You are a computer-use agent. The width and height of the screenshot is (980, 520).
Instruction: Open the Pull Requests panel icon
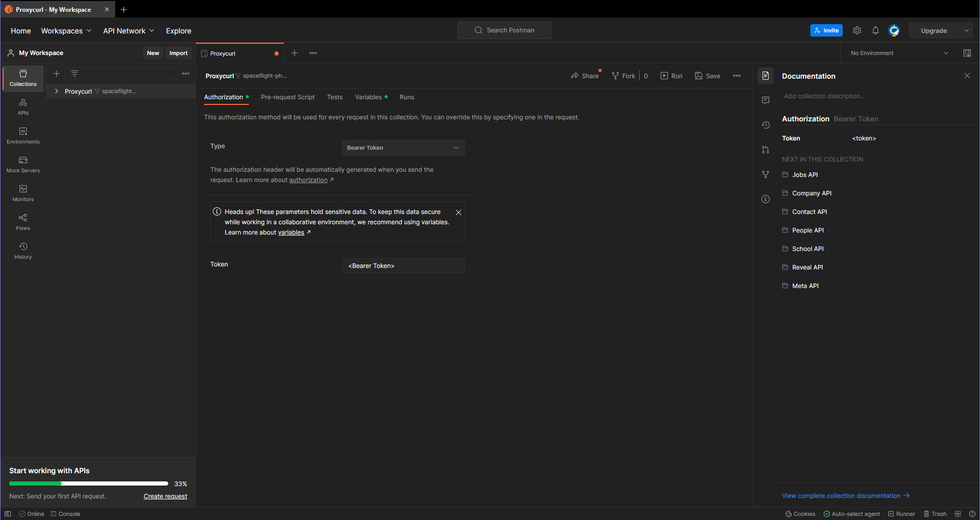coord(766,150)
